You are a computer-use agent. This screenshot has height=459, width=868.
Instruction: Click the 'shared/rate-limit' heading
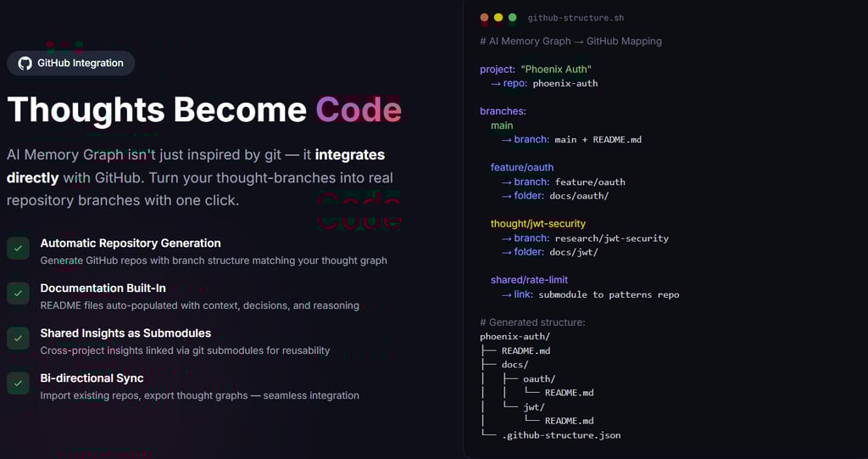point(529,280)
